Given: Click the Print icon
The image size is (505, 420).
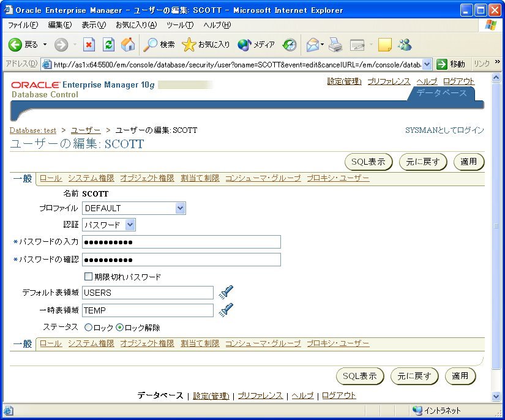Looking at the screenshot, I should 335,45.
